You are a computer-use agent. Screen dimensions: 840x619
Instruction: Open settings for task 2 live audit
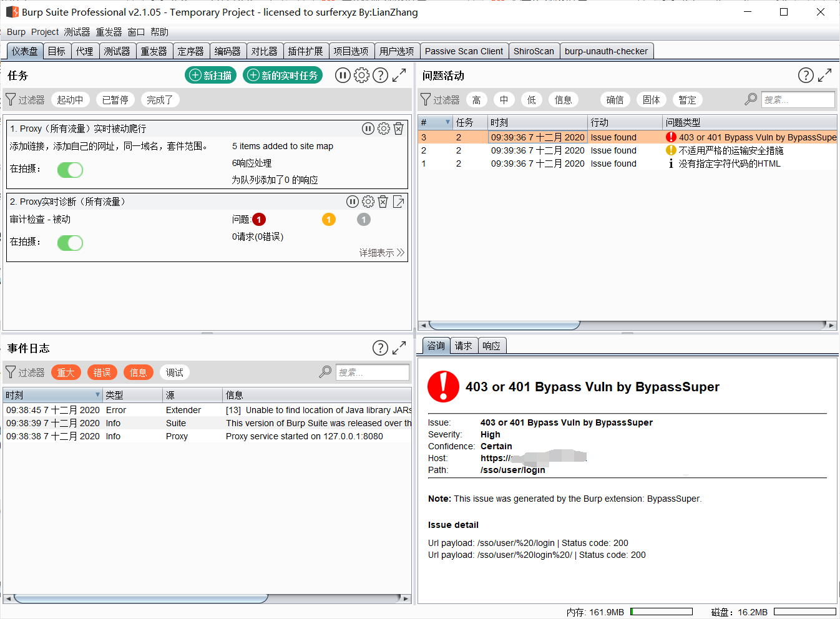pos(368,202)
